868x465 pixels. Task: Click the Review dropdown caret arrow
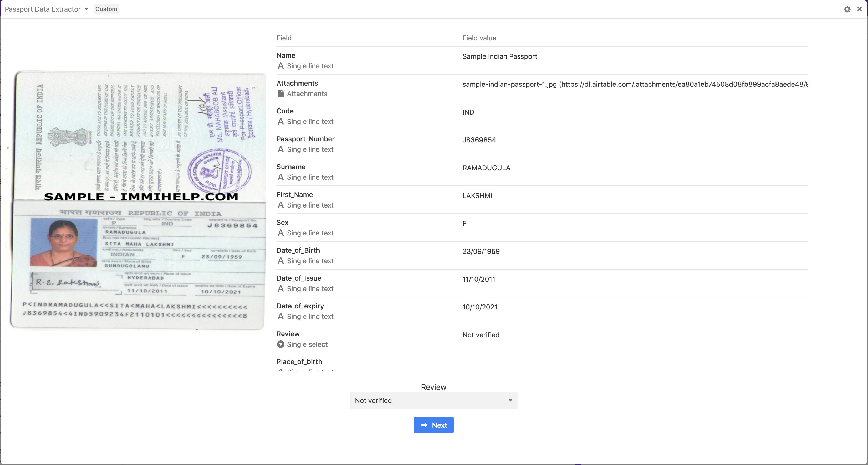[x=510, y=400]
